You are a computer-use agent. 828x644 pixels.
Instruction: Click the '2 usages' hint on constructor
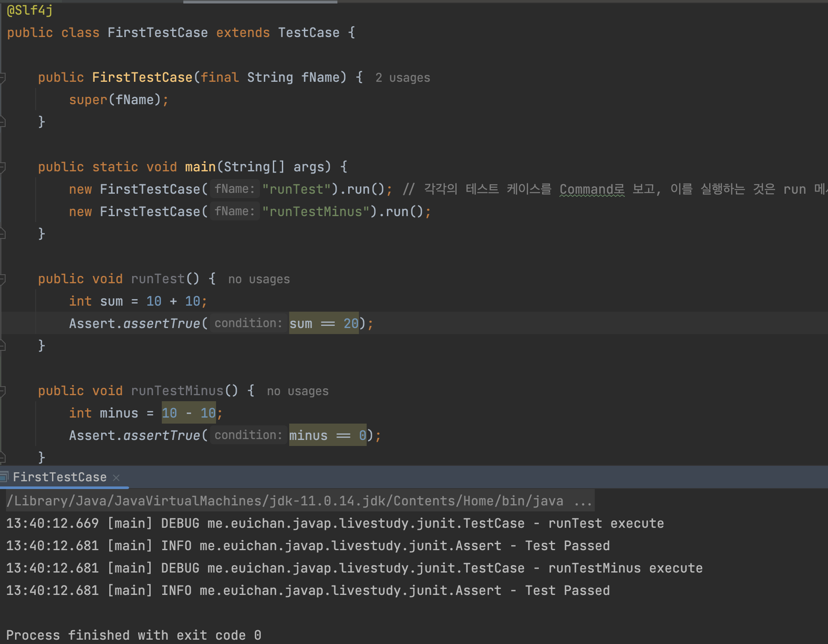pyautogui.click(x=402, y=78)
